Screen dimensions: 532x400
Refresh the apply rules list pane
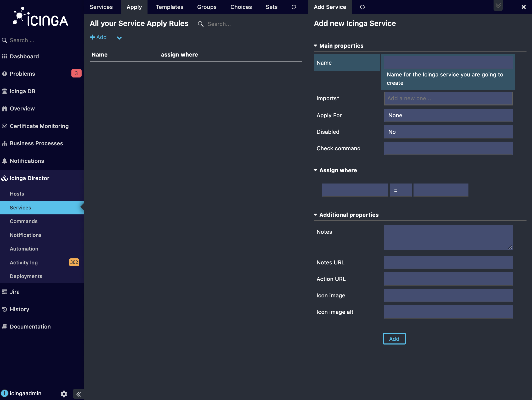tap(294, 7)
